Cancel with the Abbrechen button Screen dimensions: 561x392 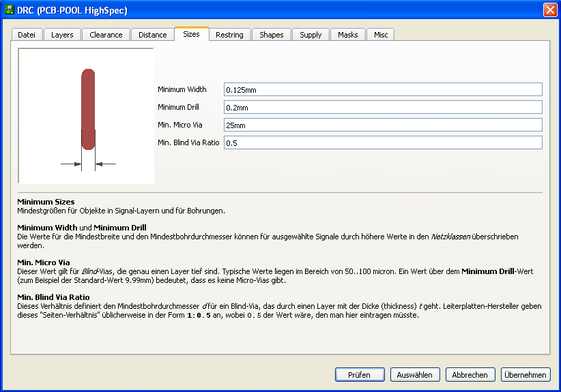470,374
